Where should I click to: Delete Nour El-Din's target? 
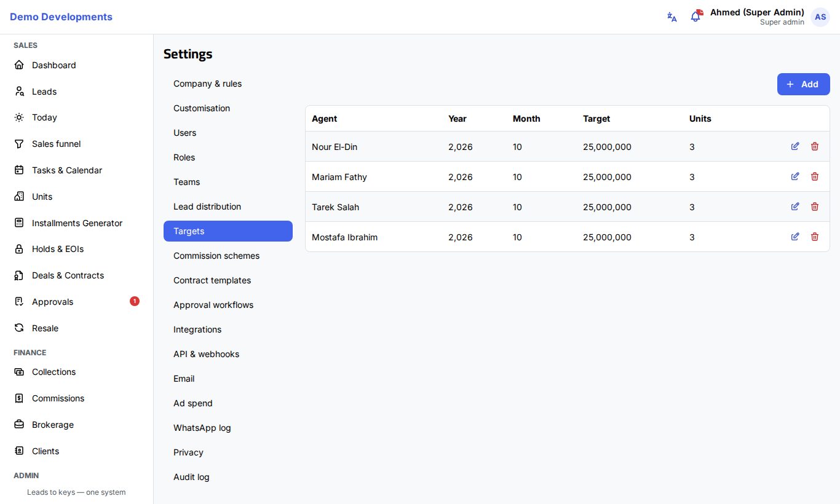[x=815, y=146]
